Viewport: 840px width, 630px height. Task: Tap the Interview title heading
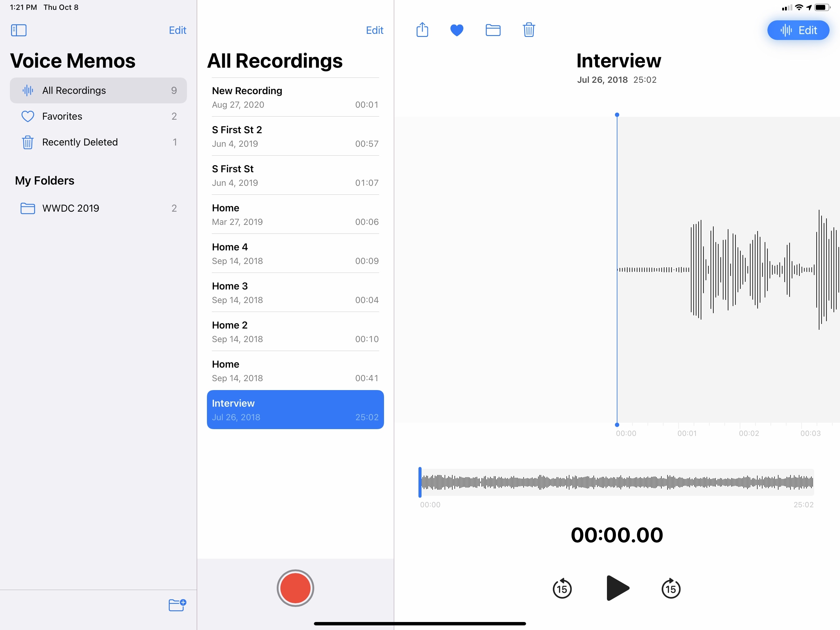click(x=619, y=61)
